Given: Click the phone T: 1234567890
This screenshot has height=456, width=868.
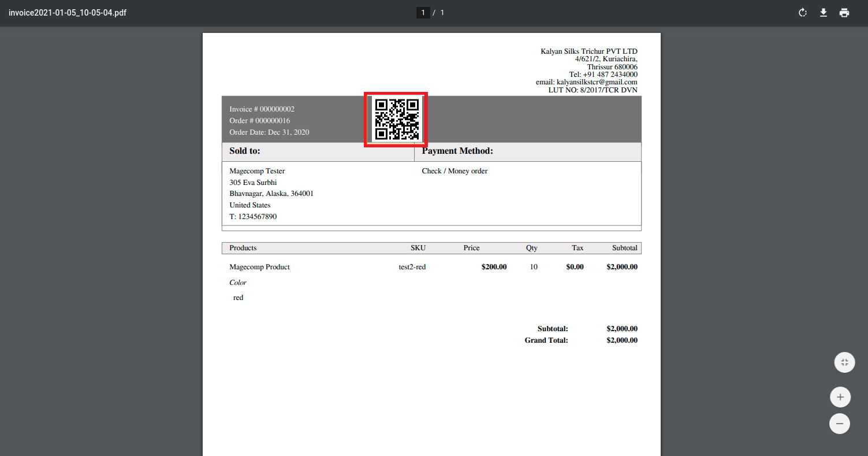Looking at the screenshot, I should (253, 217).
